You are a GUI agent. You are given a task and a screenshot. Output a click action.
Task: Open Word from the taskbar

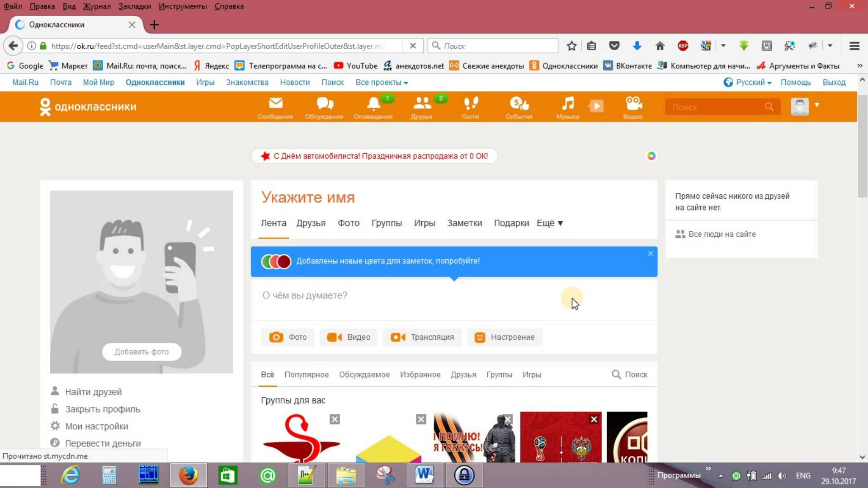point(425,475)
